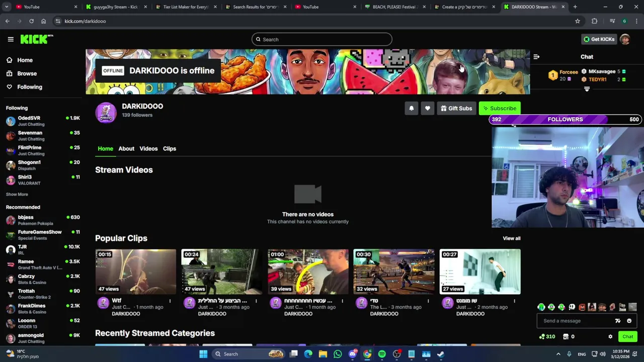Open the 00:27 clip thumbnail
This screenshot has height=362, width=644.
pyautogui.click(x=480, y=271)
